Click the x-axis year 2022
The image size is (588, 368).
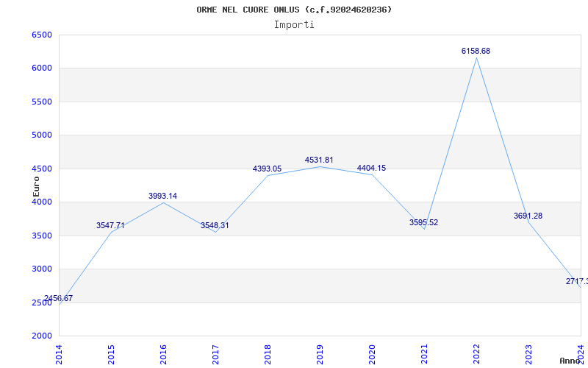(476, 355)
